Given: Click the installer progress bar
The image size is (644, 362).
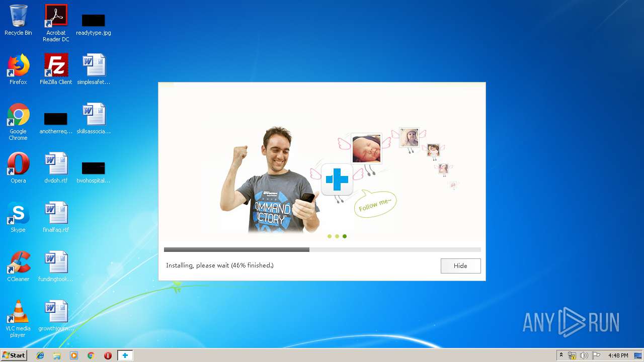Looking at the screenshot, I should pos(322,249).
